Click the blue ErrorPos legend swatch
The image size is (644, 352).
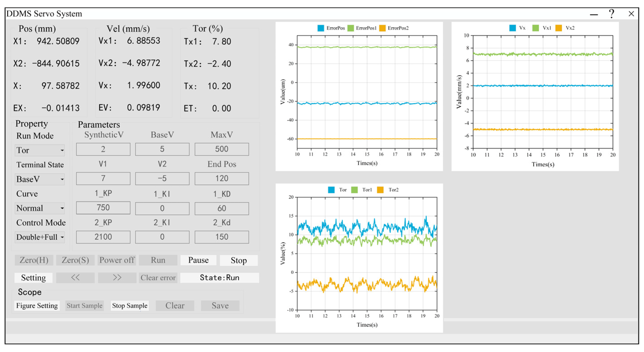click(321, 28)
